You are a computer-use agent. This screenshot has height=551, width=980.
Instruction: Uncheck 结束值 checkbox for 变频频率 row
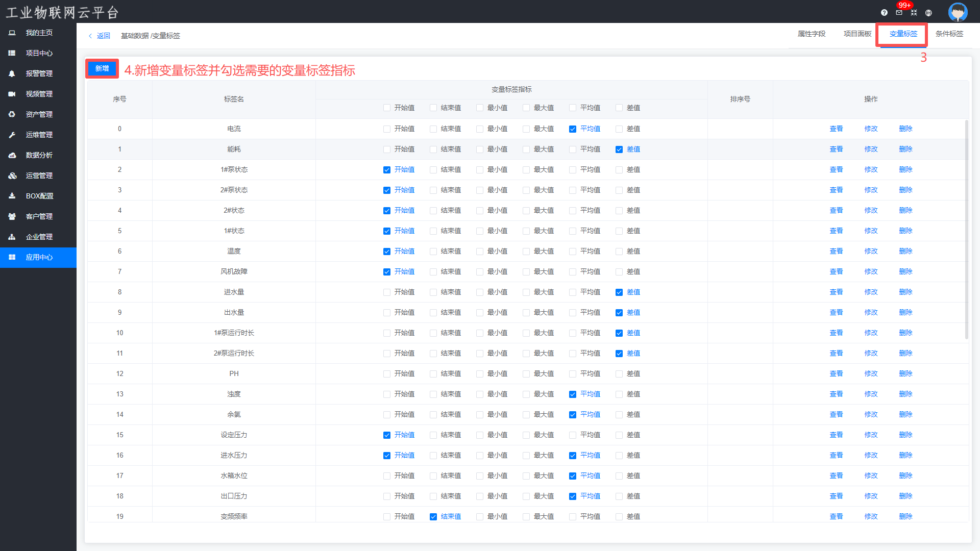[433, 517]
